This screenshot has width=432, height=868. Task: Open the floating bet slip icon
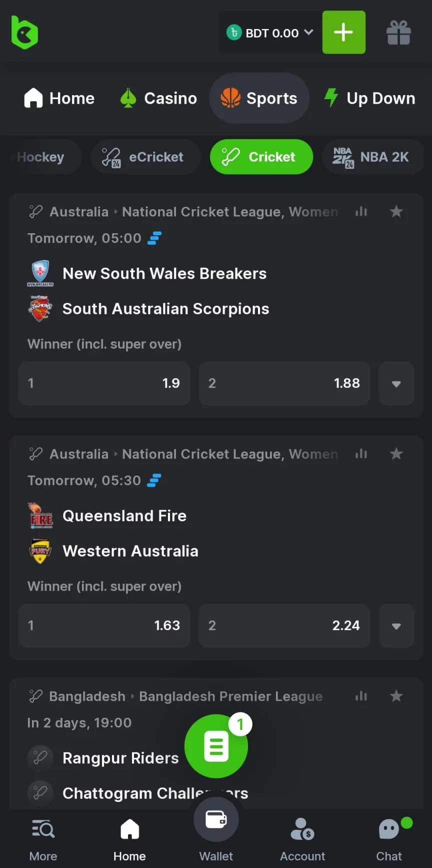coord(216,746)
